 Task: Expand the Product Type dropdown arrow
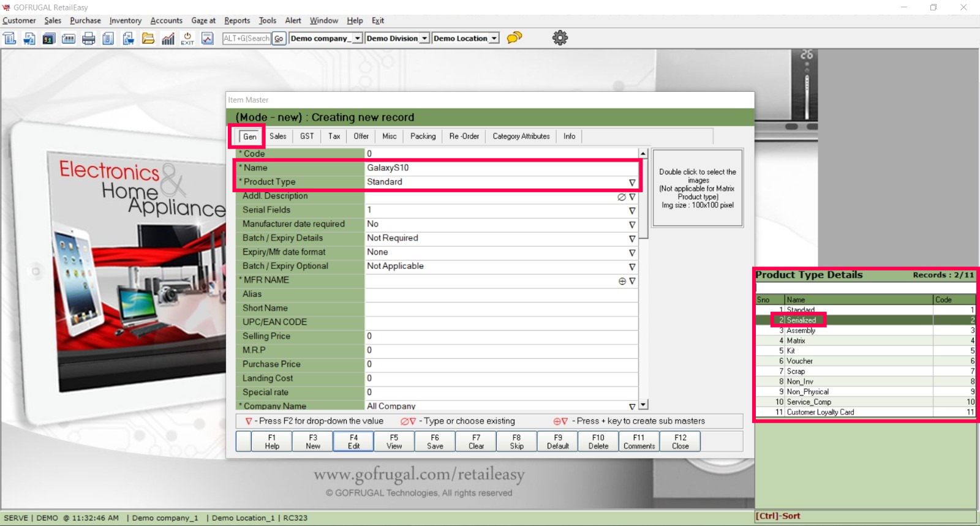point(632,182)
